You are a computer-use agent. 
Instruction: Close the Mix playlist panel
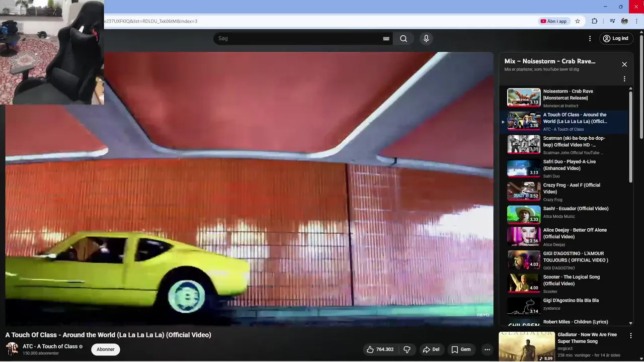pyautogui.click(x=624, y=64)
